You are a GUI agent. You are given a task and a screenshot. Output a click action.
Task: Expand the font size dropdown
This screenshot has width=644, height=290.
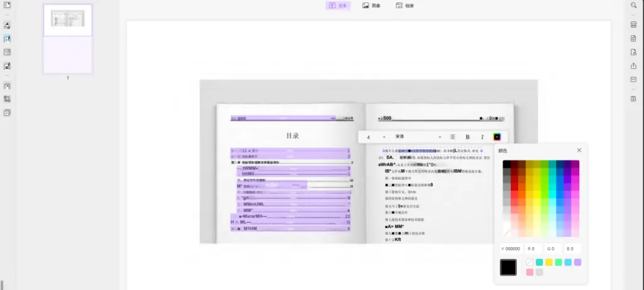[384, 137]
